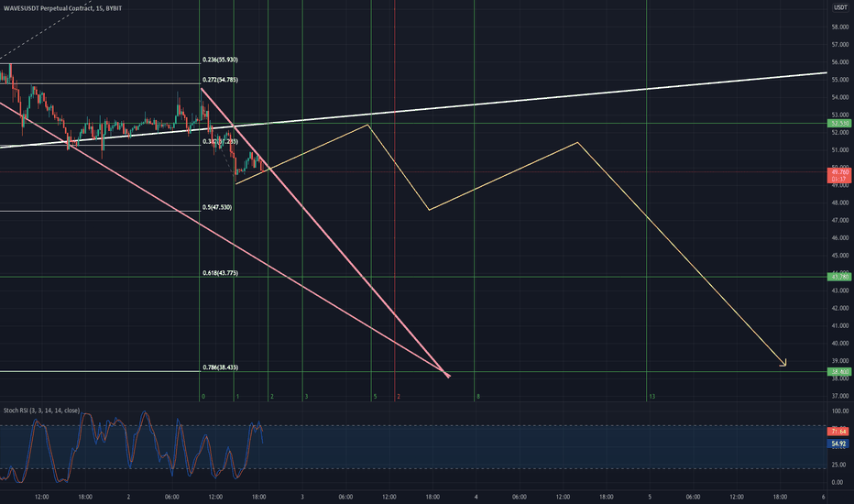Click Fibonacci time zone label 0
The height and width of the screenshot is (504, 854).
point(203,397)
